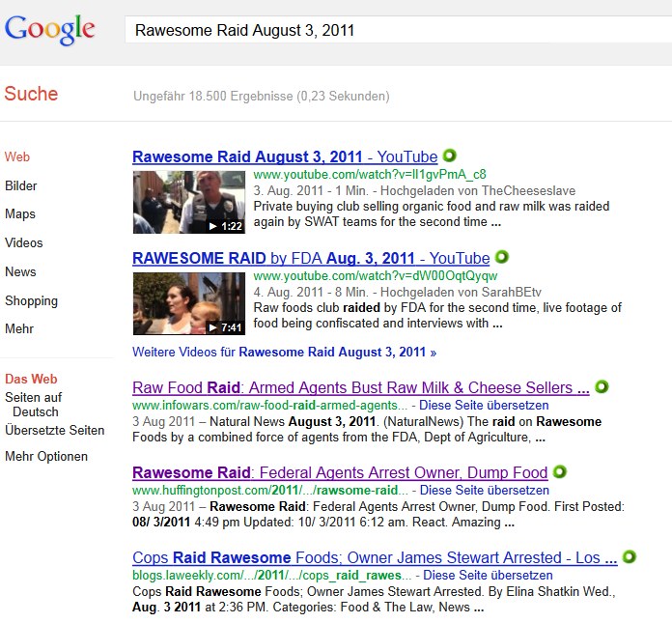Open Raw Food Raid Armed Agents result
Screen dimensions: 672x623
361,388
